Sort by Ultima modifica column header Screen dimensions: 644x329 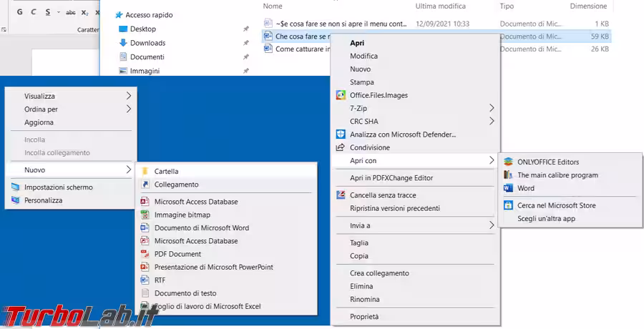click(x=441, y=6)
